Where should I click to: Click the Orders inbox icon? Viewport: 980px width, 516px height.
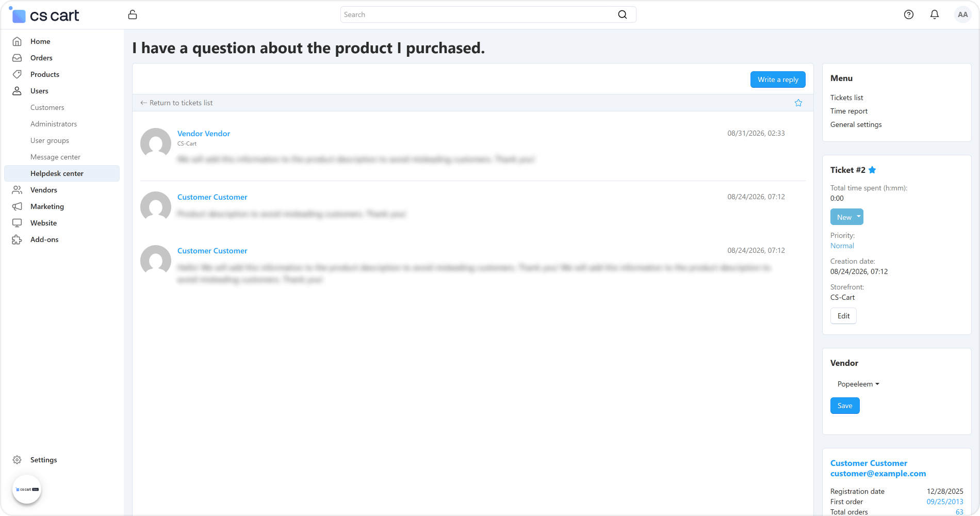click(17, 58)
